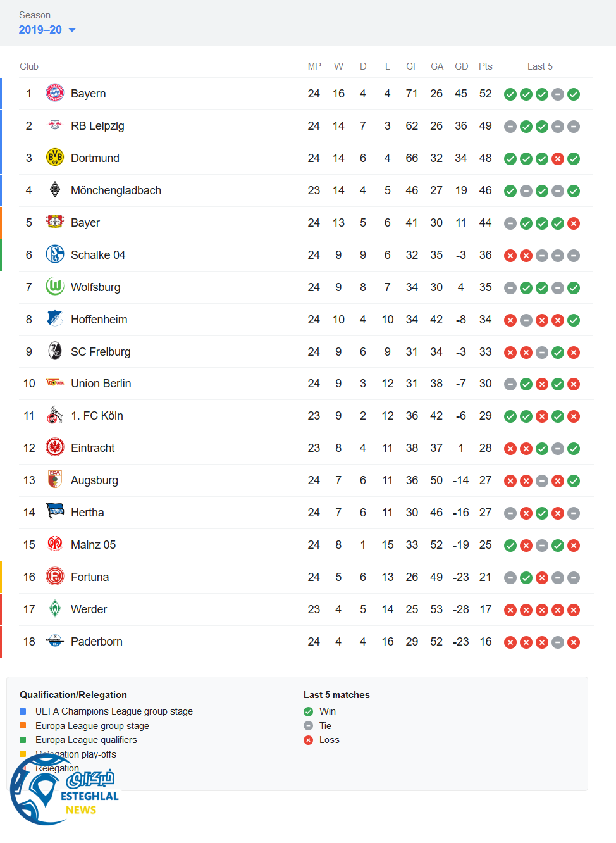Click the Bayern club crest icon
The width and height of the screenshot is (616, 843).
point(55,93)
